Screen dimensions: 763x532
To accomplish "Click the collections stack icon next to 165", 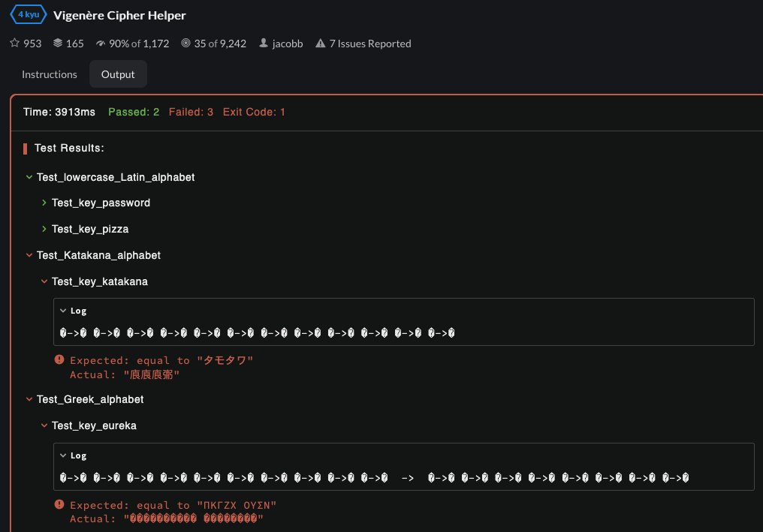I will coord(57,43).
